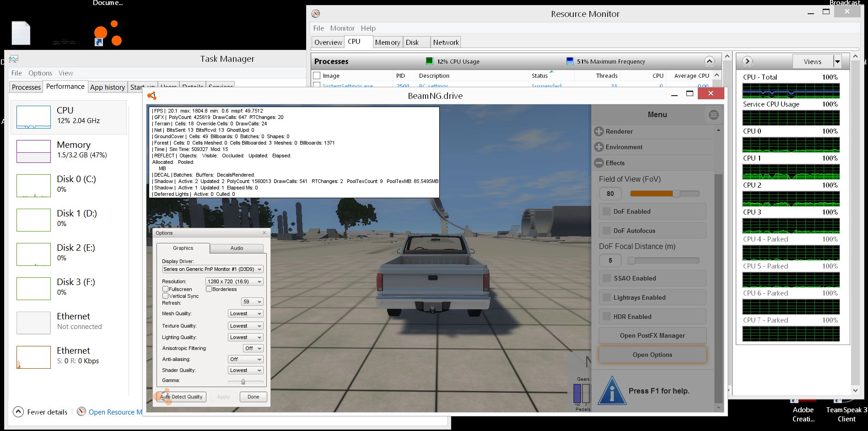Open the App history tab in Task Manager

(x=108, y=87)
